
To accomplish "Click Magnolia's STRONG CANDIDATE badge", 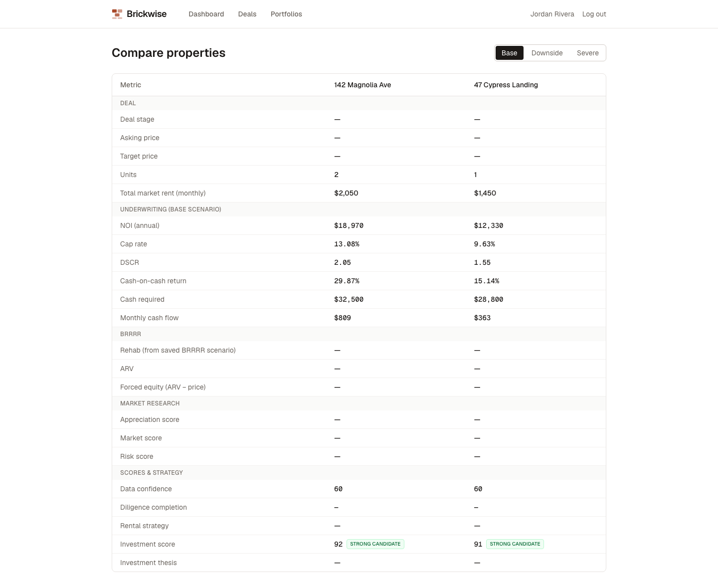I will 375,544.
